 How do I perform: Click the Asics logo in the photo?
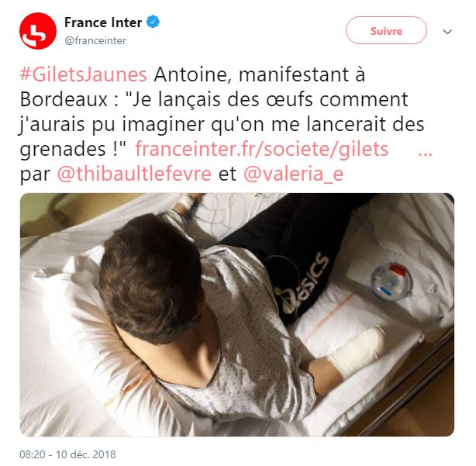coord(302,284)
